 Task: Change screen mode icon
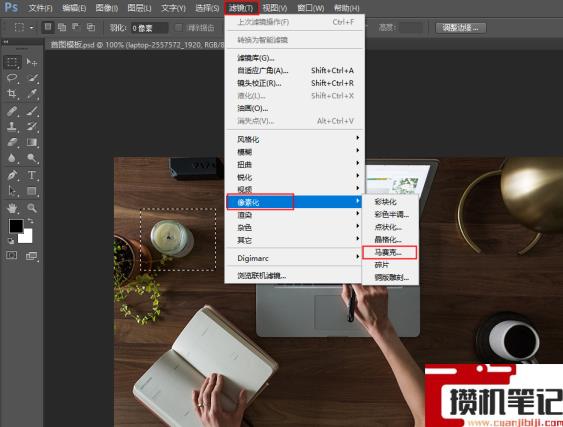[32, 256]
